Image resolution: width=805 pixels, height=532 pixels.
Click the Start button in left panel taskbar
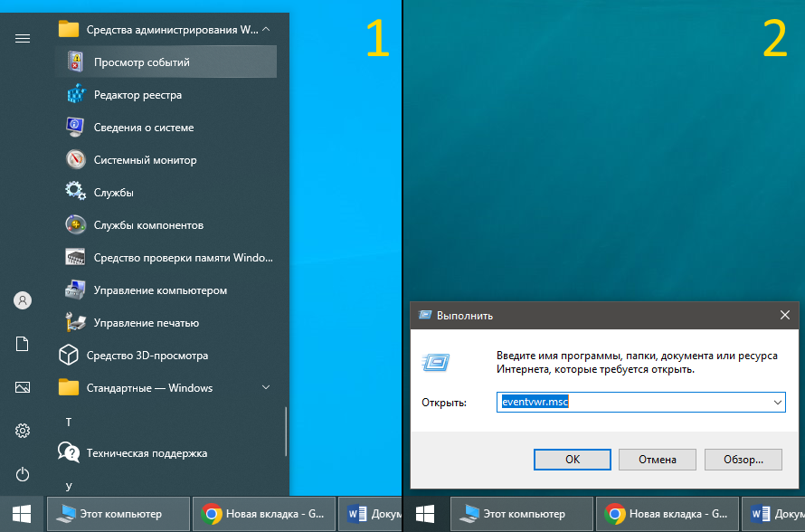(22, 514)
